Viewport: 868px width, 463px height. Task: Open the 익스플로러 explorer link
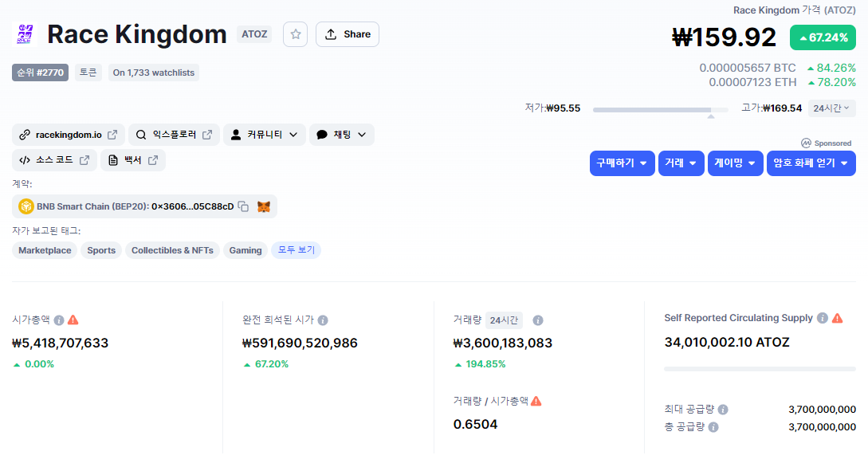tap(174, 135)
